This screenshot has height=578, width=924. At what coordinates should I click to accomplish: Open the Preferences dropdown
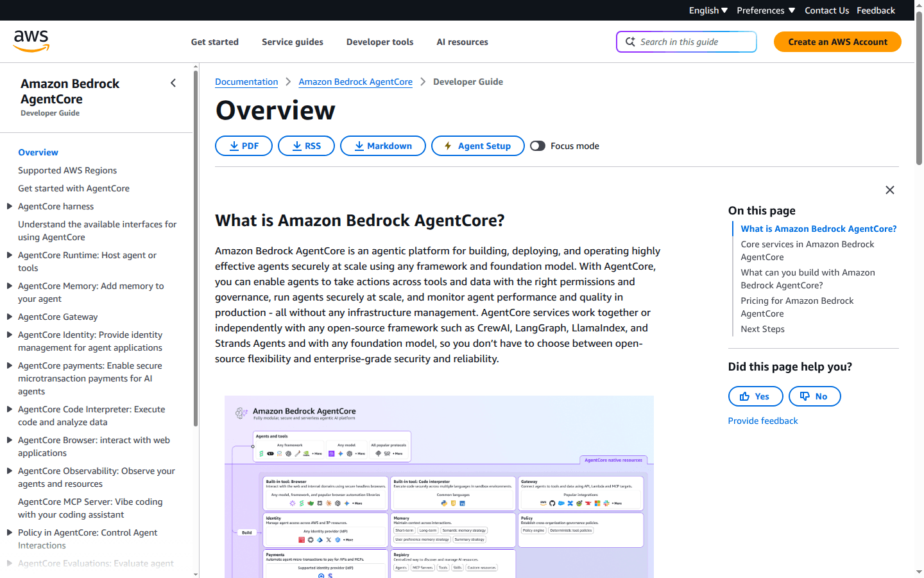[x=766, y=10]
